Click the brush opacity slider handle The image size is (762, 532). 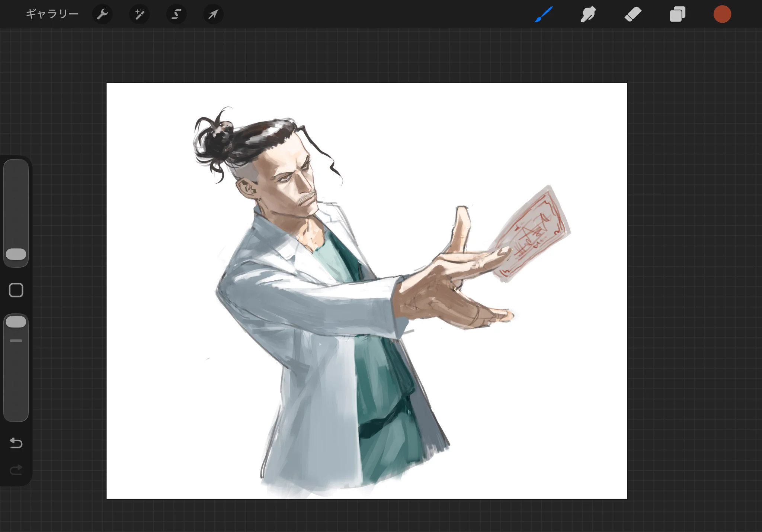[16, 322]
